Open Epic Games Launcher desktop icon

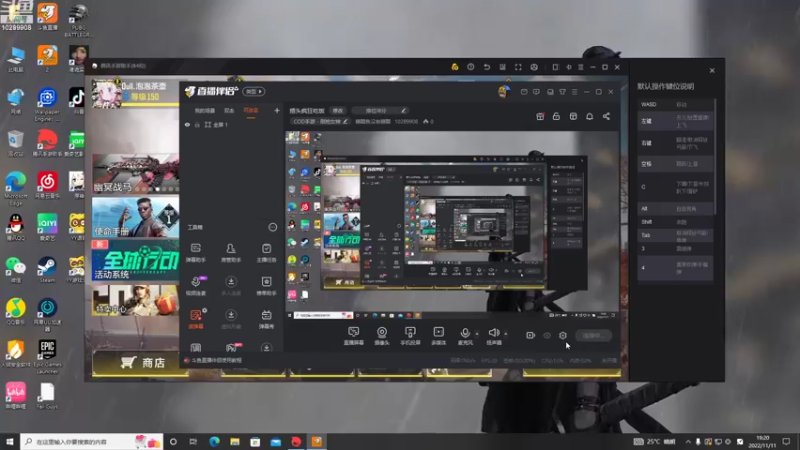(47, 357)
